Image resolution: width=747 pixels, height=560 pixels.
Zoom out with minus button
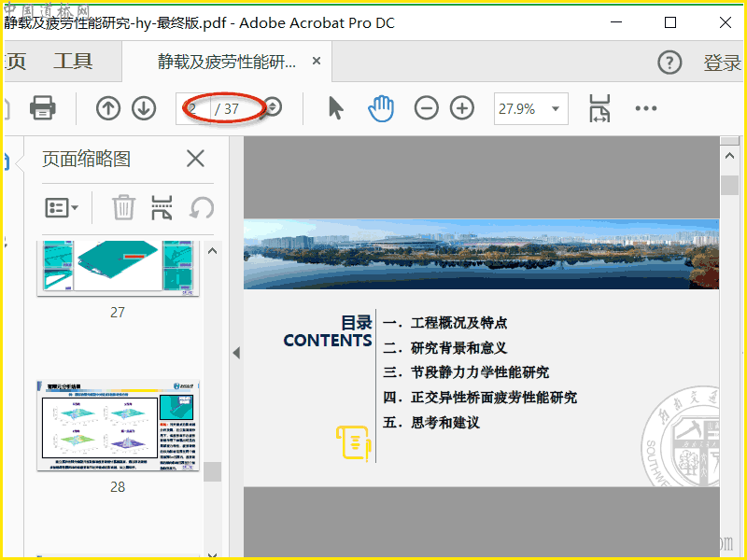click(427, 108)
